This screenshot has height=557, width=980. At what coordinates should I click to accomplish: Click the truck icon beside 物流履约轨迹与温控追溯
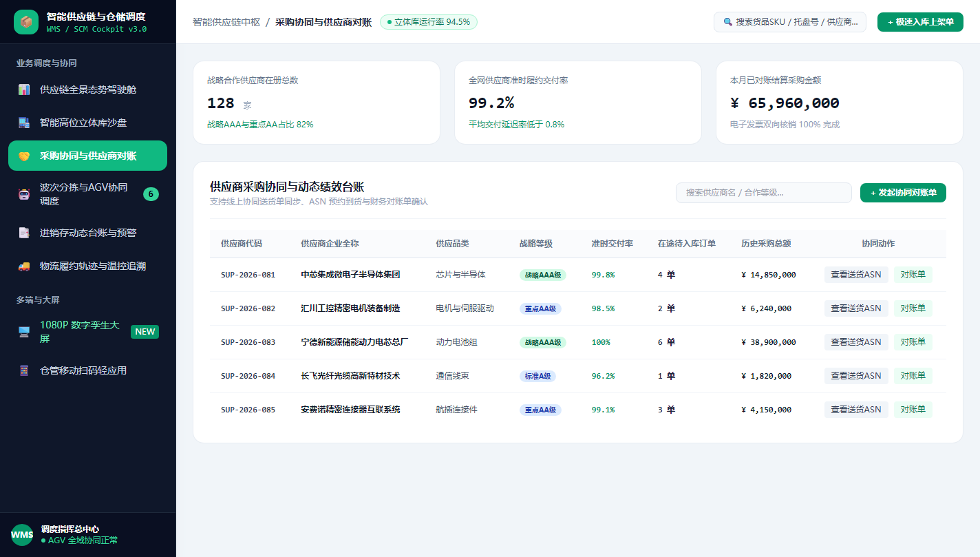click(x=24, y=266)
